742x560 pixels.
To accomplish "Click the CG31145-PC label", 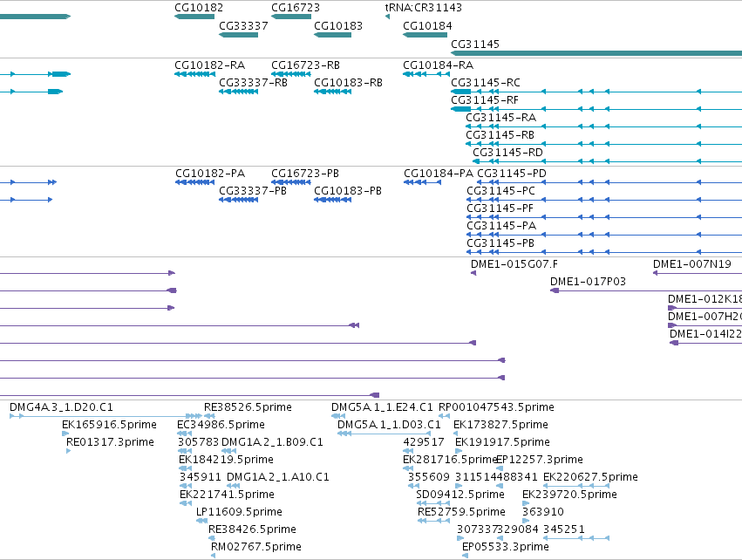I will pos(500,191).
